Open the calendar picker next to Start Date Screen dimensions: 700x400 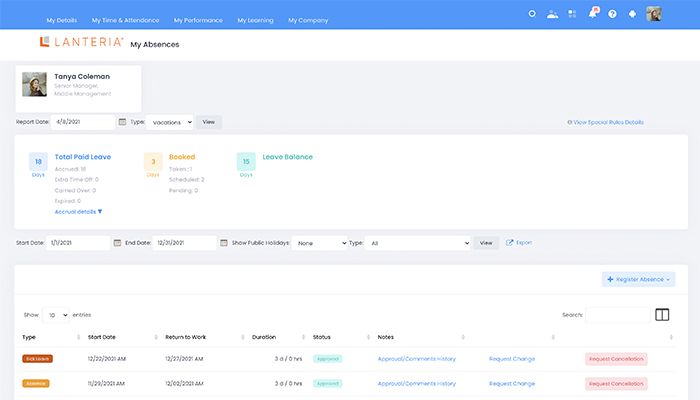coord(117,242)
